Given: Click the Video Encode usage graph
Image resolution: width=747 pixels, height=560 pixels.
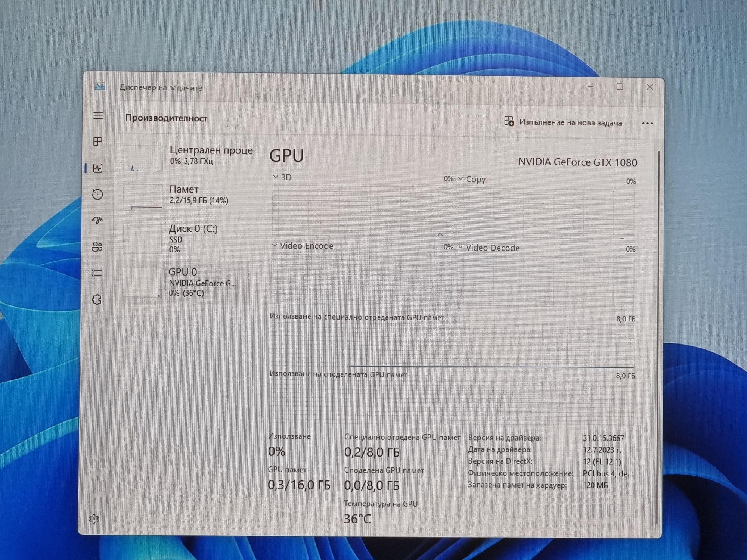Looking at the screenshot, I should click(x=362, y=279).
